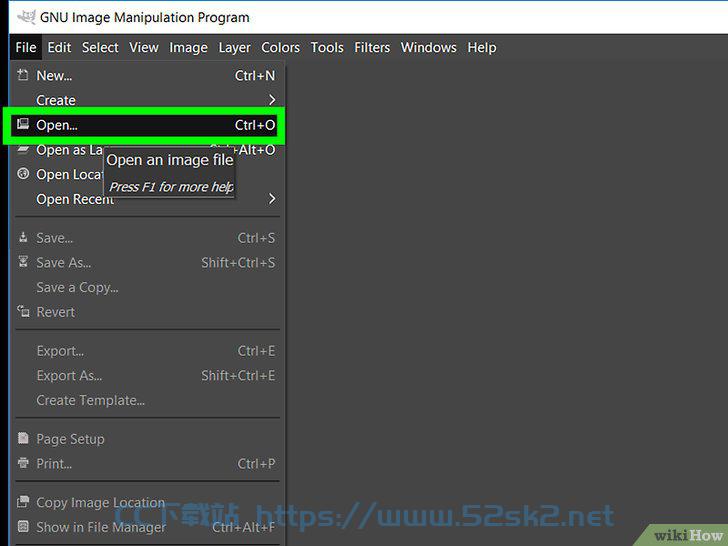Click the GNU Image Manipulation Program title
728x546 pixels.
pos(144,17)
